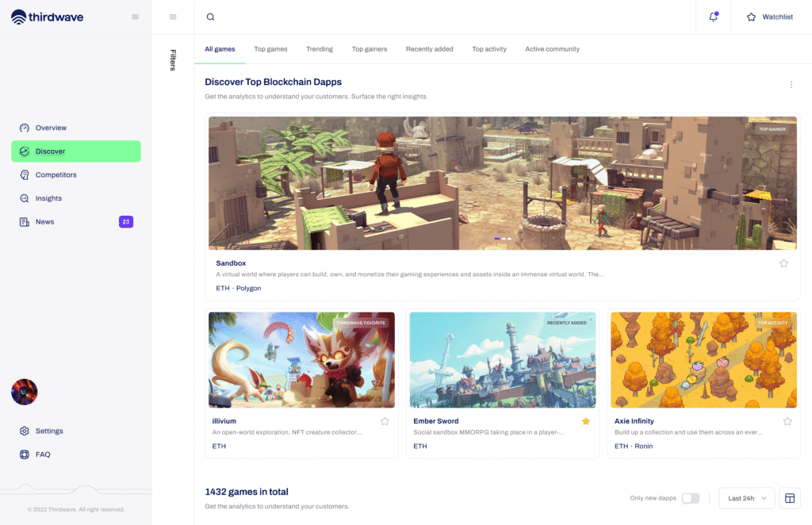Expand the vertical Filters panel label
The image size is (812, 525).
(x=173, y=60)
